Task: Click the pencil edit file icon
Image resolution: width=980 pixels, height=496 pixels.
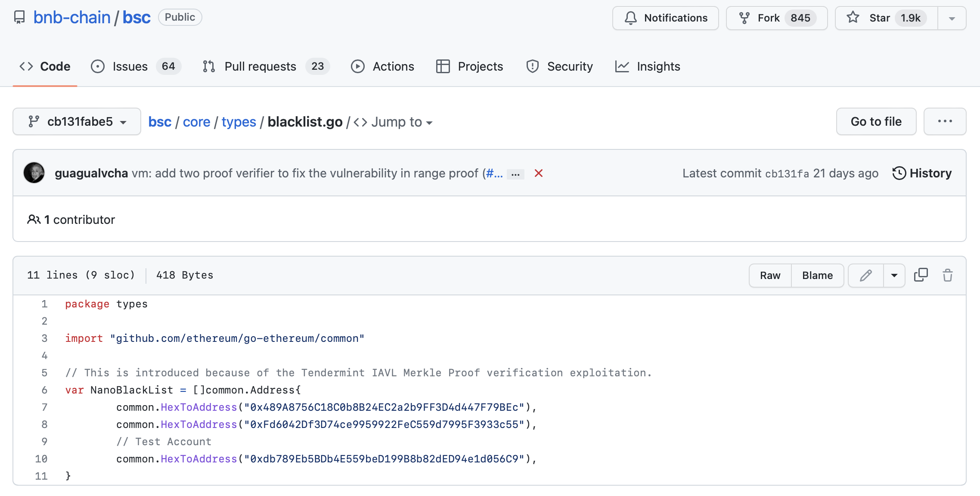Action: click(x=865, y=276)
